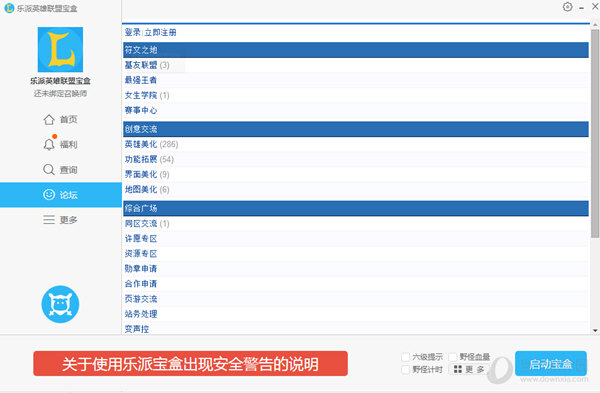Click the scrollbar down arrow
Screen dimensions: 600x393
click(595, 330)
